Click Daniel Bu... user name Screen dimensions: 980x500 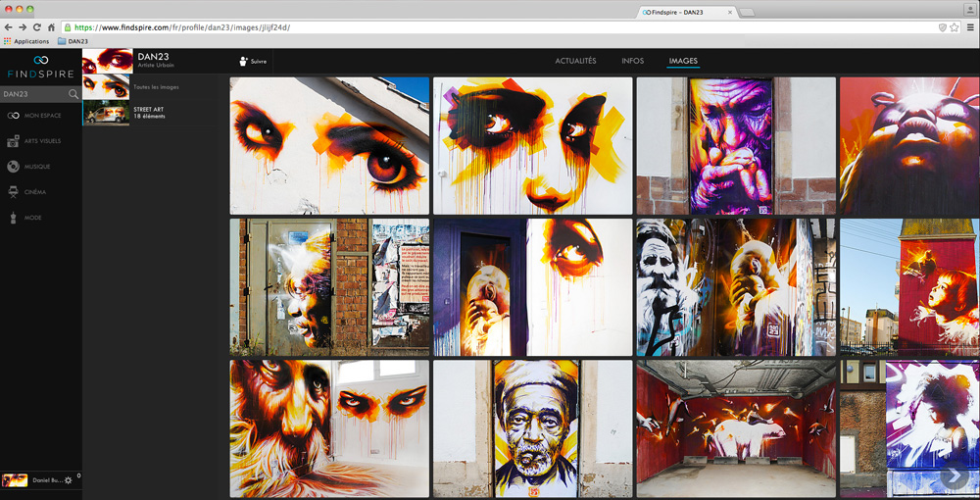(46, 480)
